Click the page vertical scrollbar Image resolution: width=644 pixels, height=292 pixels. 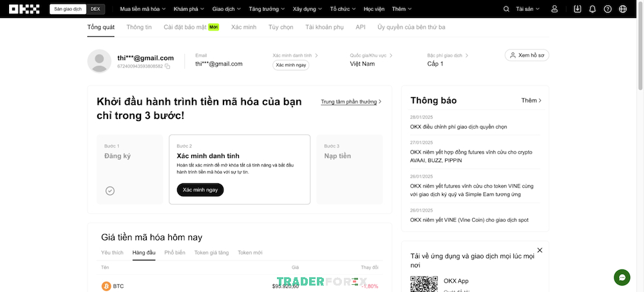[640, 45]
